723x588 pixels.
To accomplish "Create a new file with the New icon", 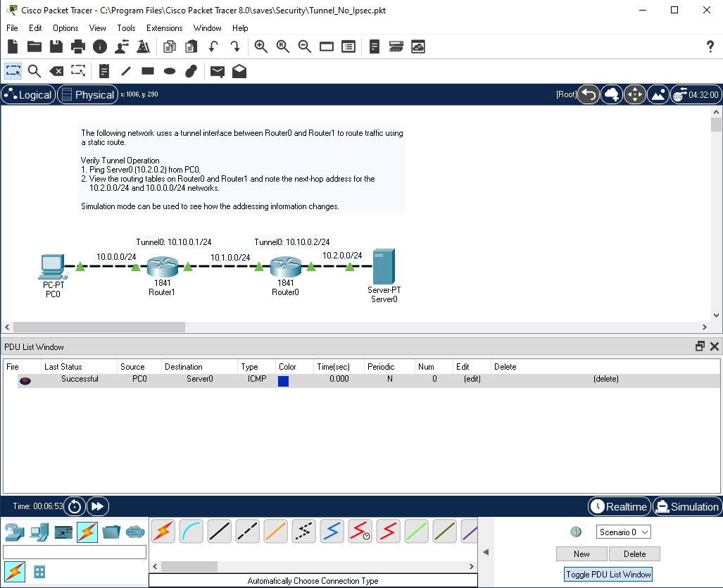I will coord(13,46).
